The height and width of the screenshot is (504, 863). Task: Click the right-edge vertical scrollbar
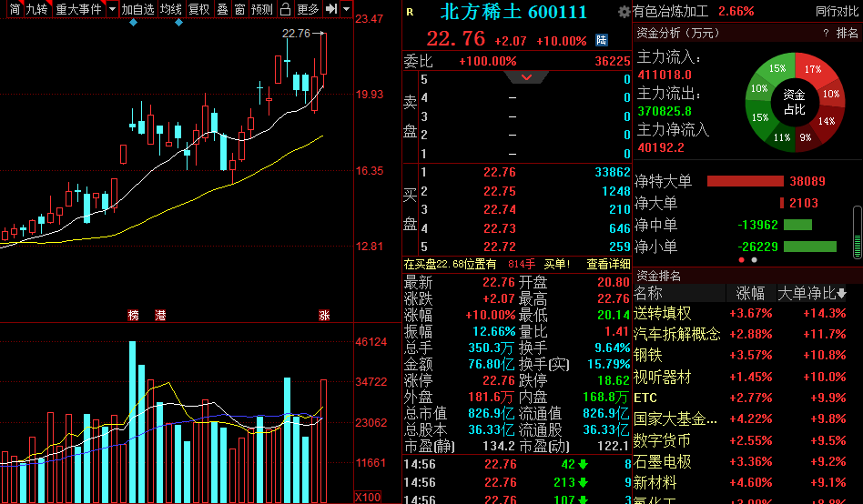click(x=857, y=232)
